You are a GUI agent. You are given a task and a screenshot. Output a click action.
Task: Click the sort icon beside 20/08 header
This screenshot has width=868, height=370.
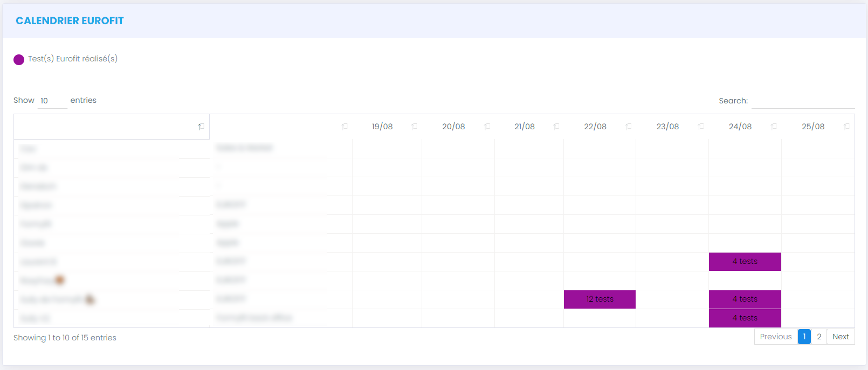(487, 127)
